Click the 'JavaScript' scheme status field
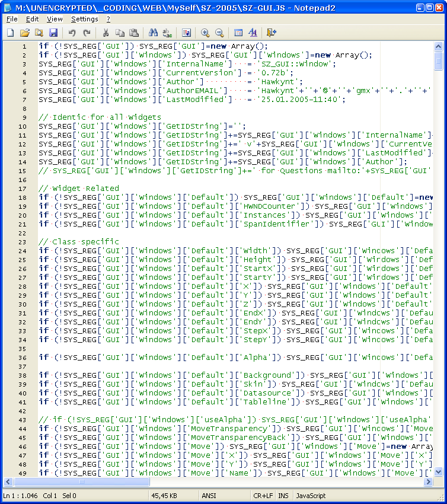 click(311, 496)
